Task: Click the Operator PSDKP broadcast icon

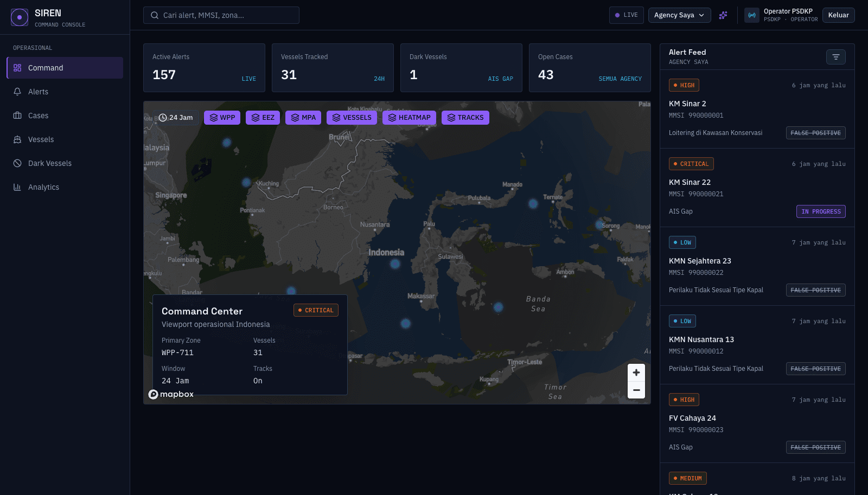Action: [x=752, y=15]
